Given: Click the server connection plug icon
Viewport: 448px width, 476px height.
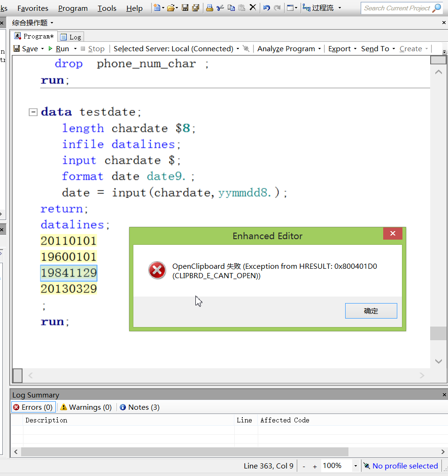Looking at the screenshot, I should (x=246, y=48).
